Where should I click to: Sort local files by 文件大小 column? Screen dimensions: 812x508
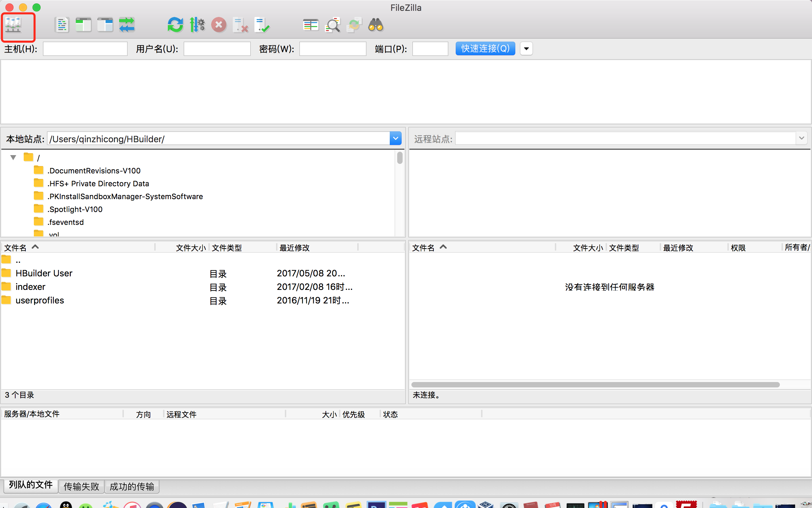(x=182, y=248)
